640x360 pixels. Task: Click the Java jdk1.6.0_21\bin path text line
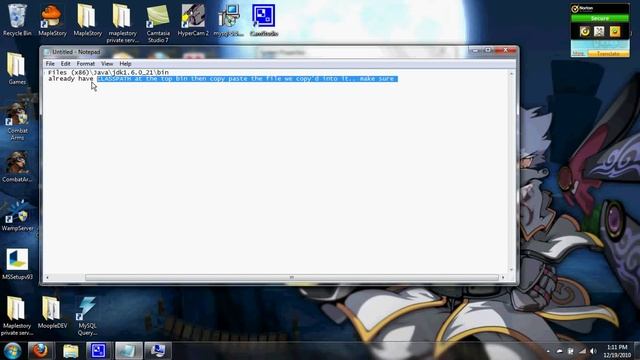click(x=108, y=72)
